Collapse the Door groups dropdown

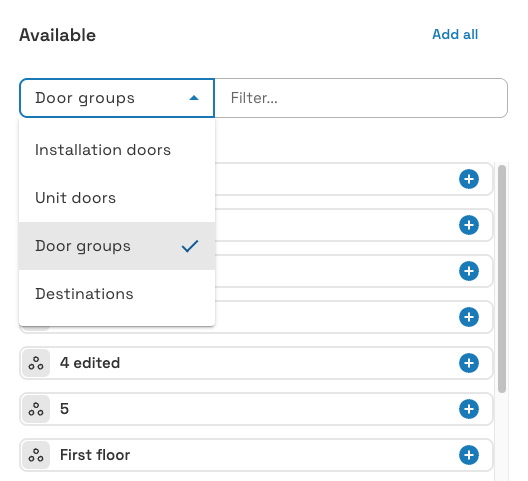[x=117, y=98]
